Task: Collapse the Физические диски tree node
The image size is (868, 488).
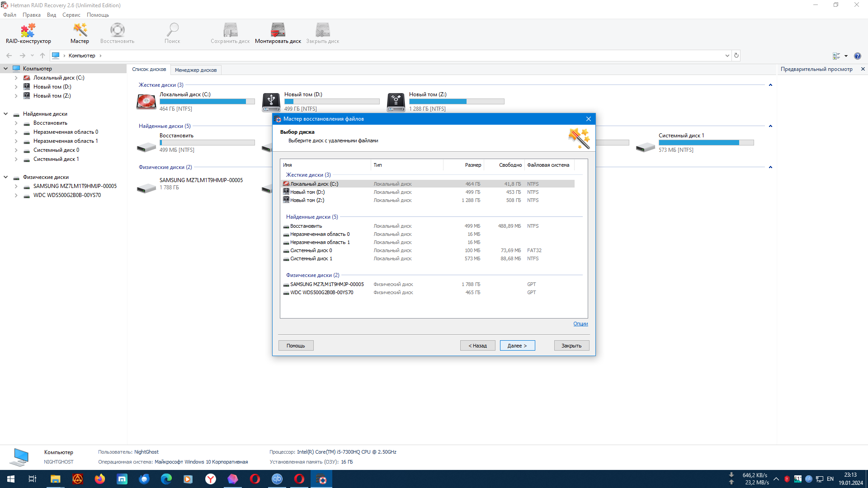Action: pos(6,177)
